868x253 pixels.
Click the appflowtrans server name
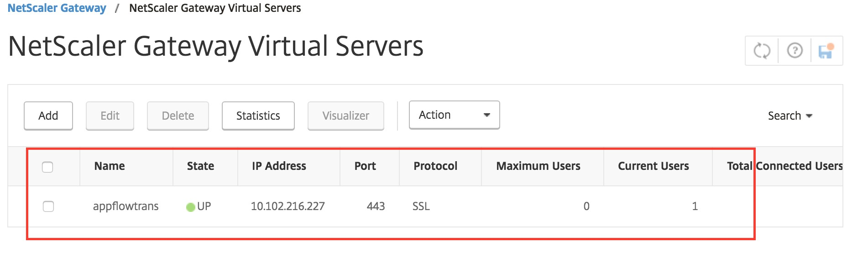[x=125, y=206]
